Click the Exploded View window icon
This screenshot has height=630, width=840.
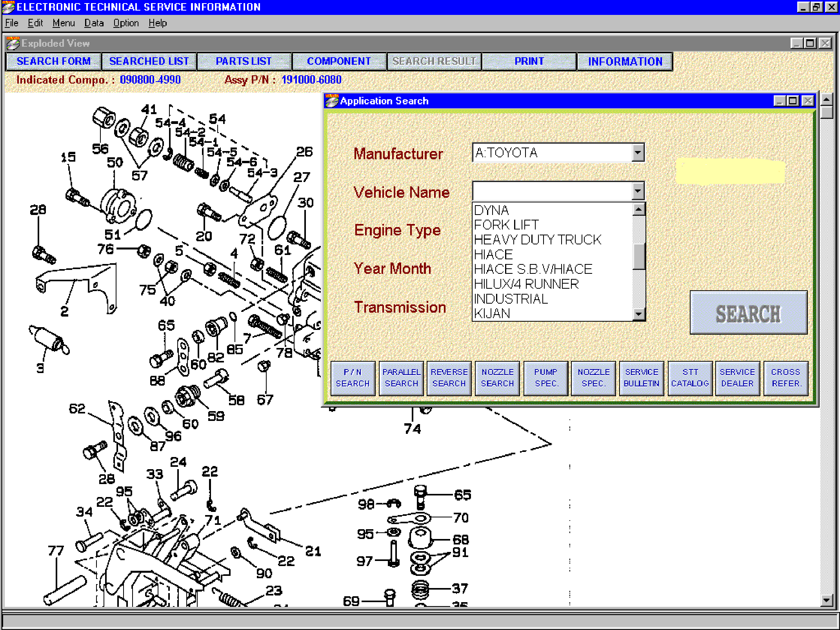click(x=13, y=43)
